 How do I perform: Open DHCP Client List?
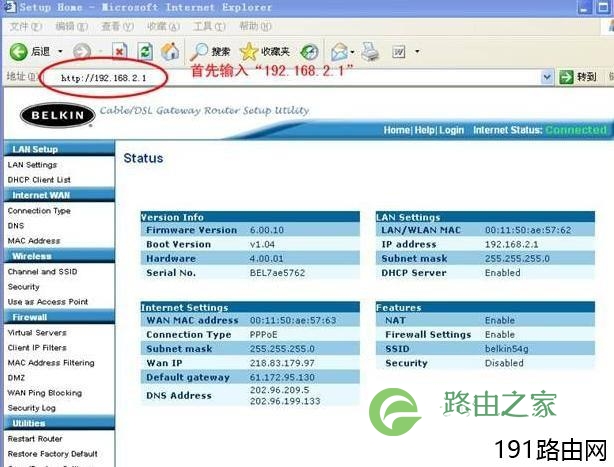[x=39, y=180]
